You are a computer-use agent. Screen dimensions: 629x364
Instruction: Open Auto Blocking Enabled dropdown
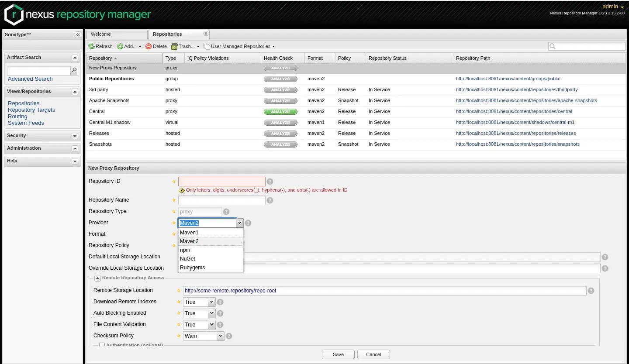tap(212, 313)
